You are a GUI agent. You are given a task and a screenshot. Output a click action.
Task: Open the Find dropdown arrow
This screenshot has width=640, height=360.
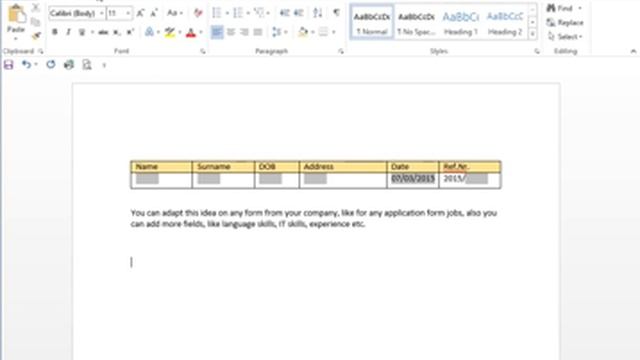click(x=580, y=8)
